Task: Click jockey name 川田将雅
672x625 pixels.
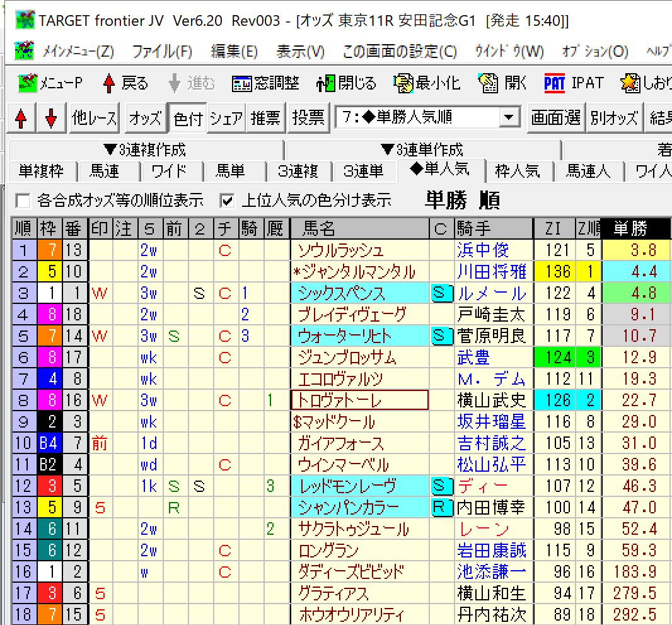Action: click(492, 272)
